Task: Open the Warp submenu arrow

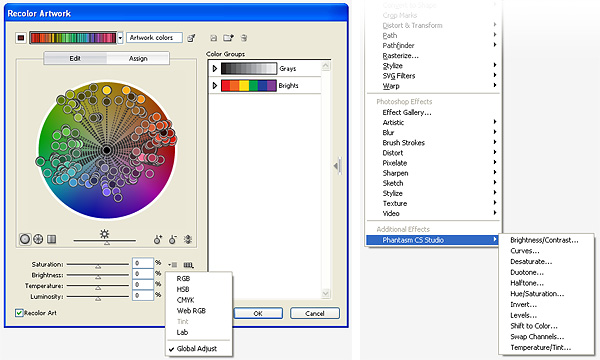Action: point(495,85)
